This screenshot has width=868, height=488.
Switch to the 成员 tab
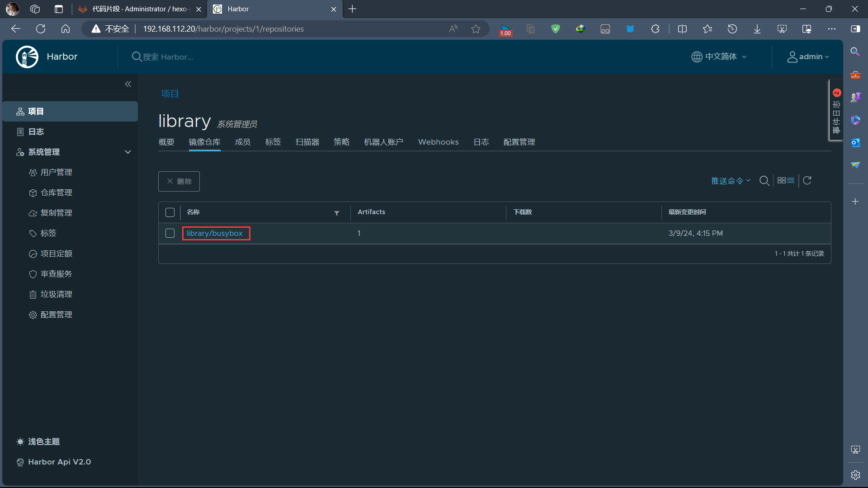243,142
